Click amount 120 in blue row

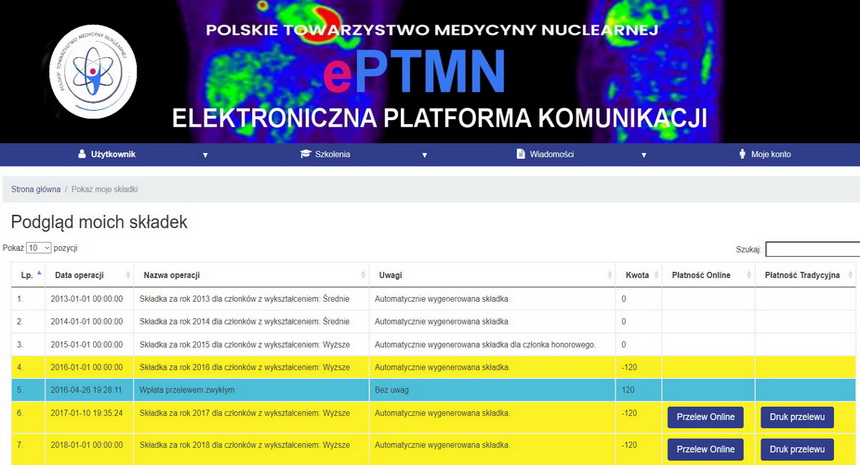click(628, 390)
